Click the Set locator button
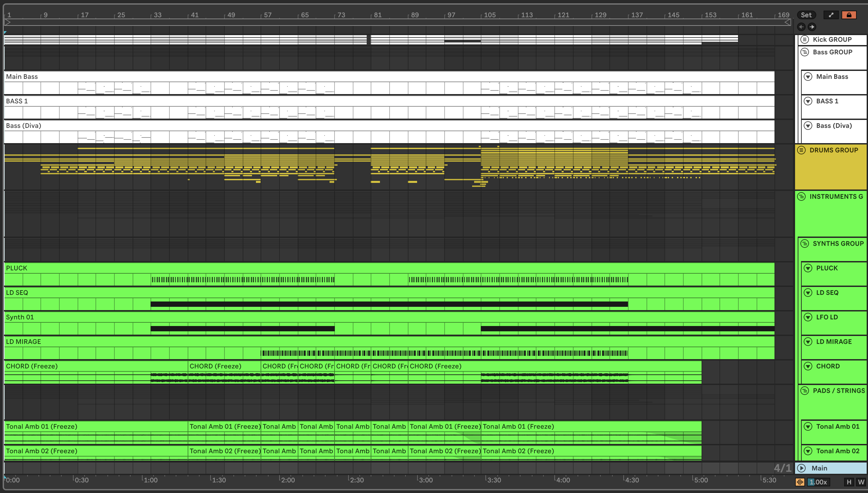 [806, 15]
